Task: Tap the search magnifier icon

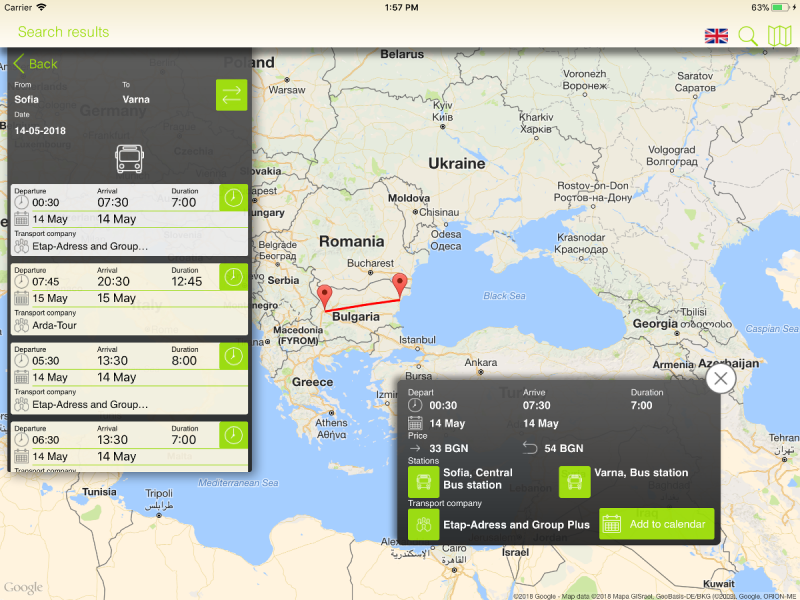Action: (x=747, y=36)
